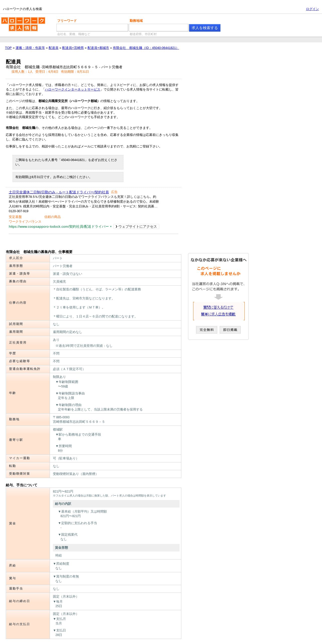Click the ▼賞与制度の有無 item
The width and height of the screenshot is (322, 644).
[x=66, y=577]
